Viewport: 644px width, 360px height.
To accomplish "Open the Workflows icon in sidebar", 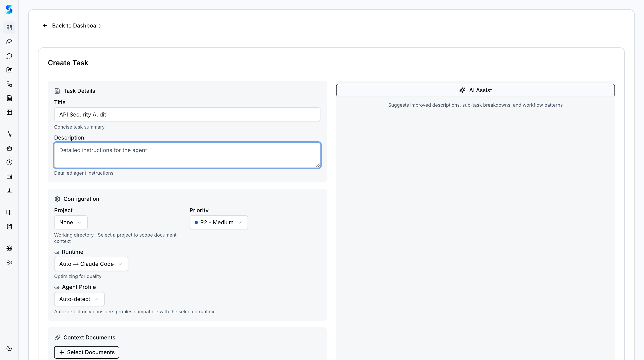I will click(x=9, y=84).
